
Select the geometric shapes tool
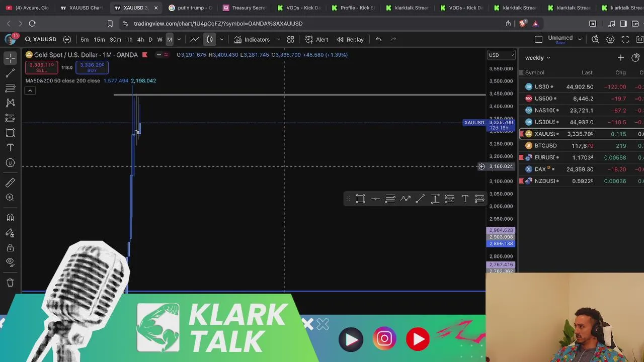coord(10,133)
